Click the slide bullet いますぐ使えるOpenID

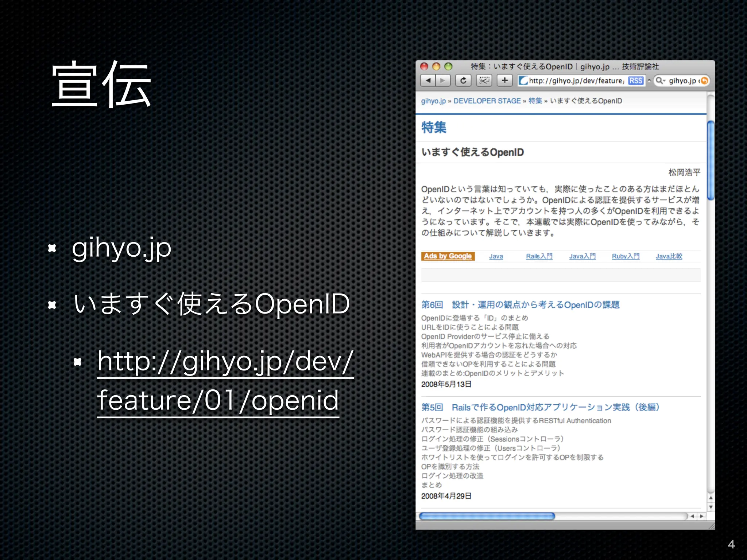click(x=212, y=304)
